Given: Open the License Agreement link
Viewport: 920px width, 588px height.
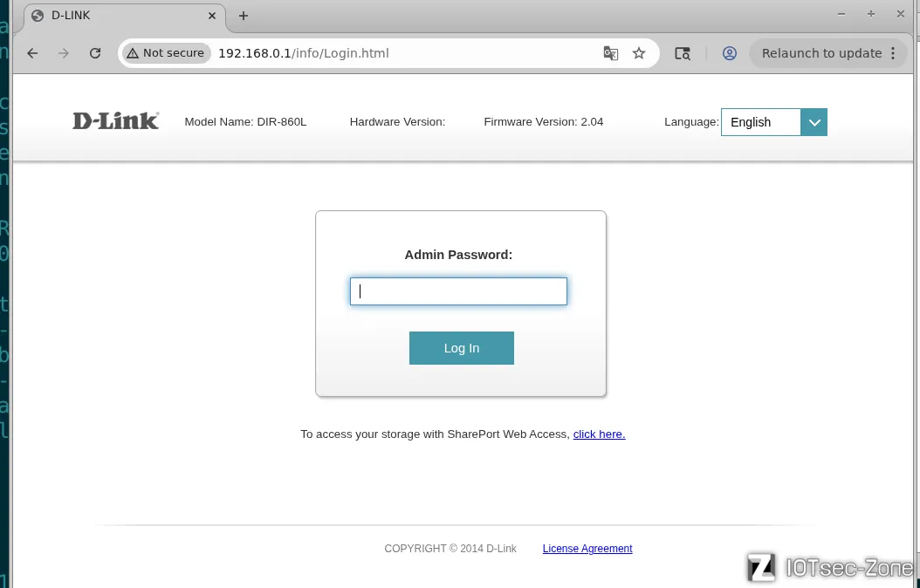Looking at the screenshot, I should click(x=587, y=549).
